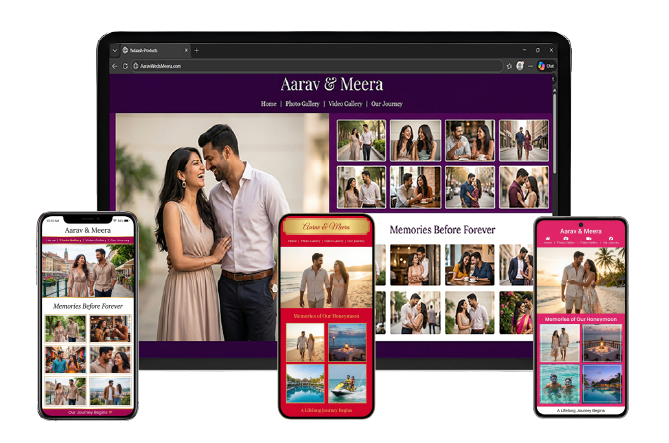Tap Memories Before Forever on left iPhone

(x=88, y=306)
